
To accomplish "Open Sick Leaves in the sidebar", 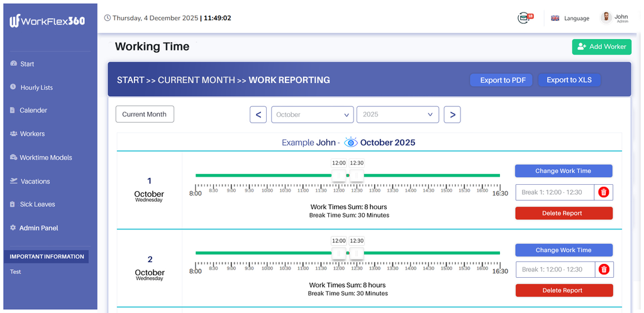I will click(x=37, y=204).
